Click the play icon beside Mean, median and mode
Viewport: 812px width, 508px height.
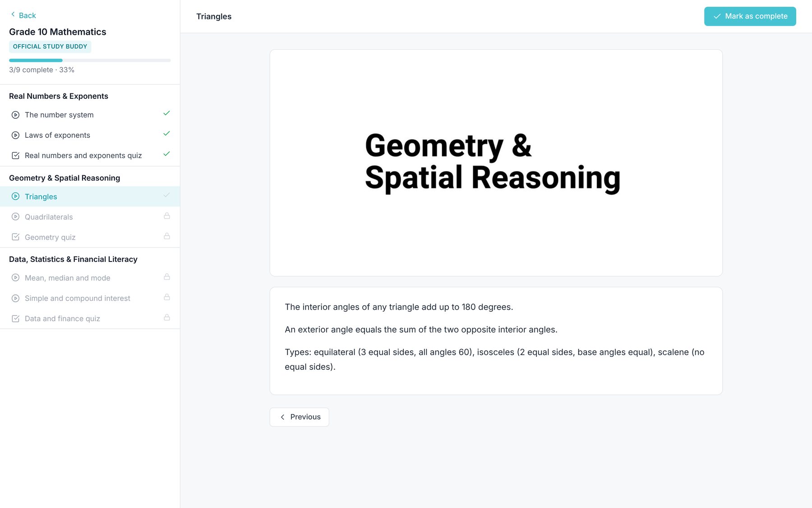[x=15, y=278]
